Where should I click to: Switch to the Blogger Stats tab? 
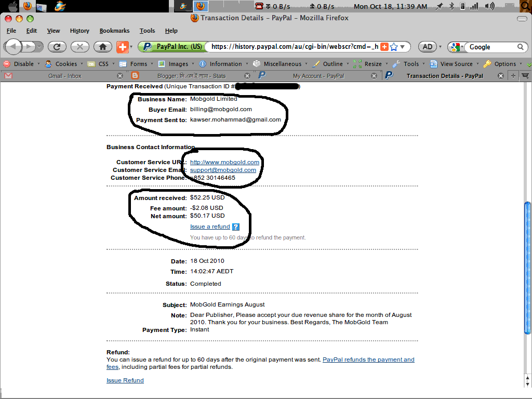tap(191, 76)
